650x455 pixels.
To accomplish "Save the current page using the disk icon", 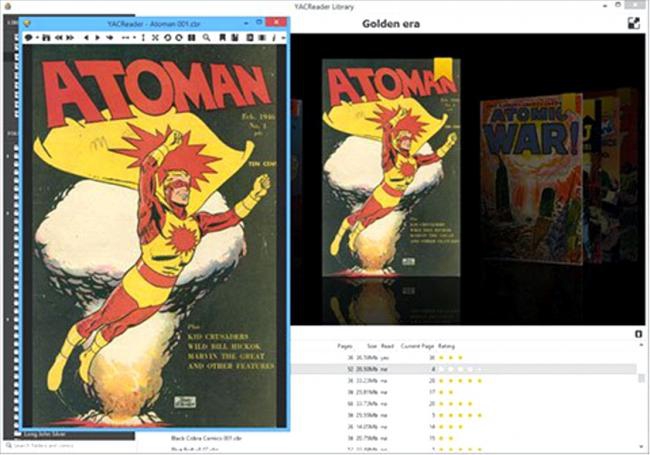I will pos(46,37).
